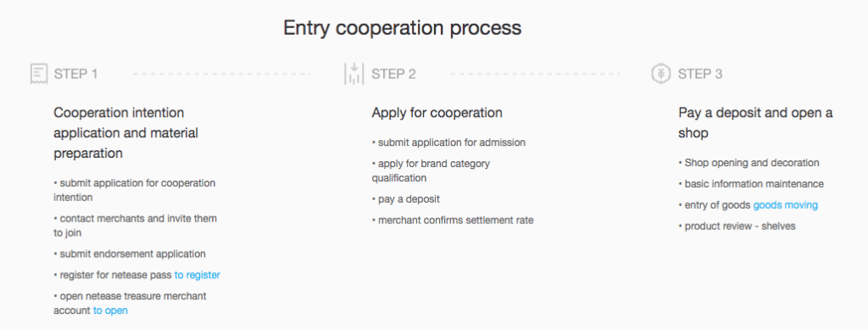
Task: Open the 'to open' merchant account link
Action: tap(110, 310)
